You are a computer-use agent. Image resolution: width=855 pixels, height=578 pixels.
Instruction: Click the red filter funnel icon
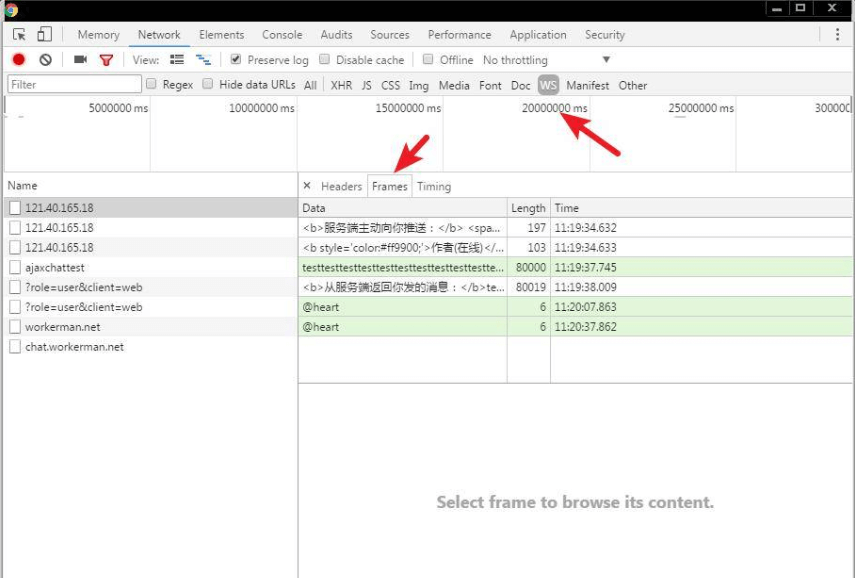105,59
